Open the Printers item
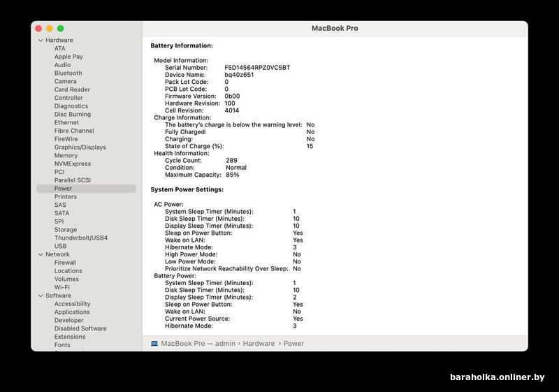 [66, 197]
